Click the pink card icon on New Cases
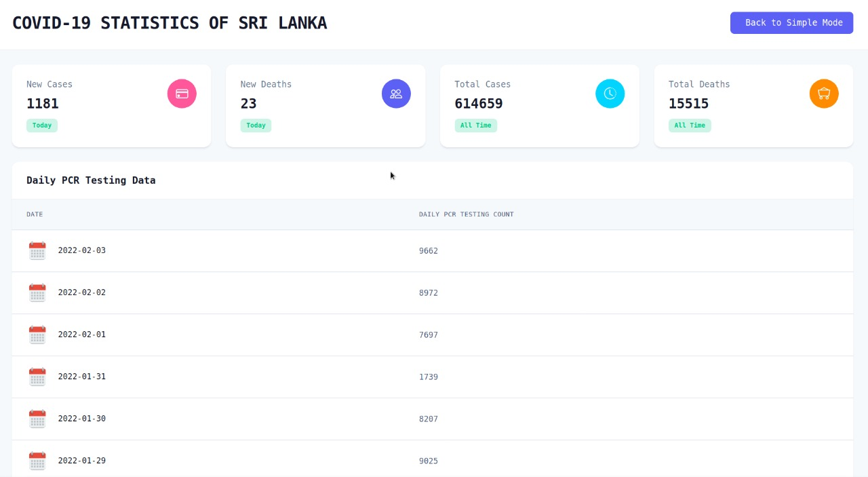Screen dimensions: 868x477 click(182, 94)
